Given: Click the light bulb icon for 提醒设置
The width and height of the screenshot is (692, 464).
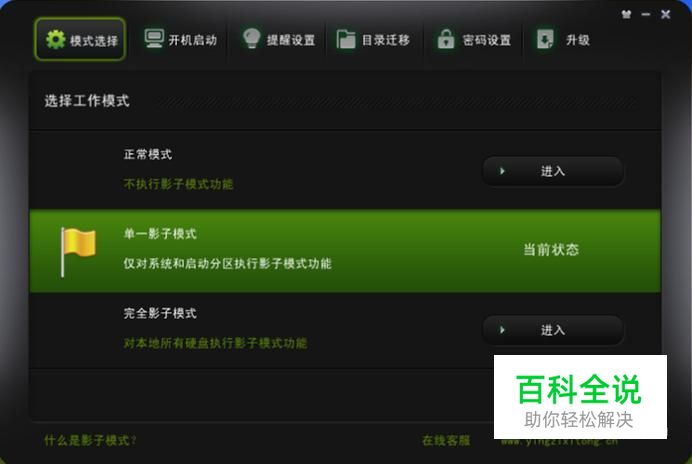Looking at the screenshot, I should pos(252,38).
